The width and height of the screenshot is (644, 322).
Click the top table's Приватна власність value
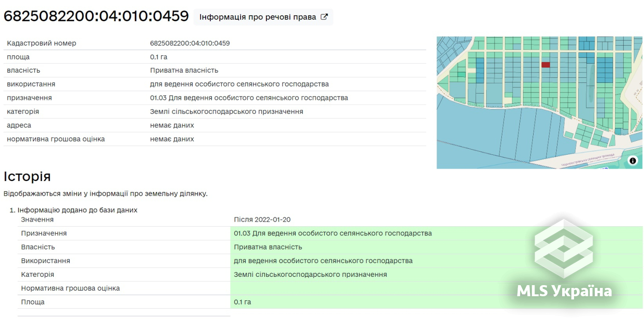pos(184,70)
